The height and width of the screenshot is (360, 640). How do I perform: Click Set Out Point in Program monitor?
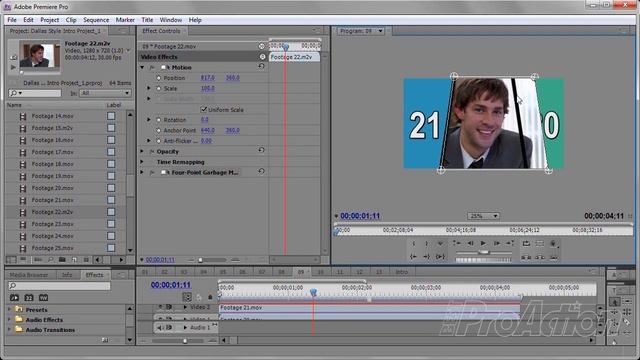(x=427, y=243)
